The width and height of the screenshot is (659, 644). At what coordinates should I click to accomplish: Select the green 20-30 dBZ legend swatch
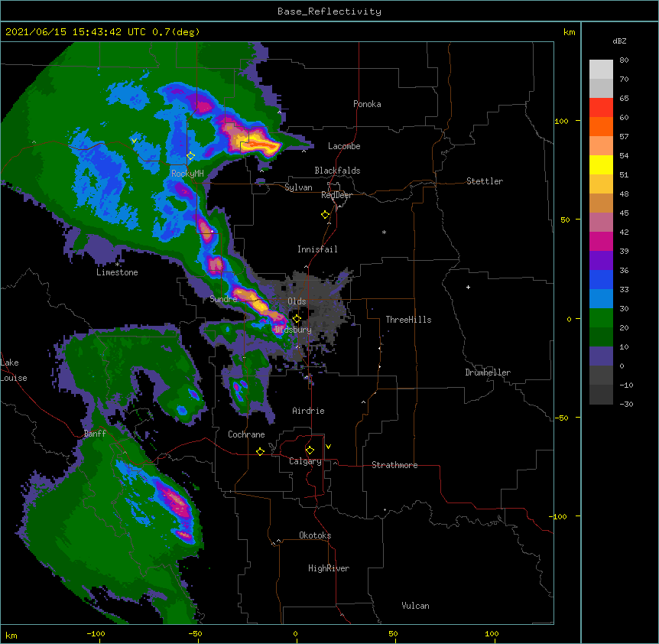[601, 318]
